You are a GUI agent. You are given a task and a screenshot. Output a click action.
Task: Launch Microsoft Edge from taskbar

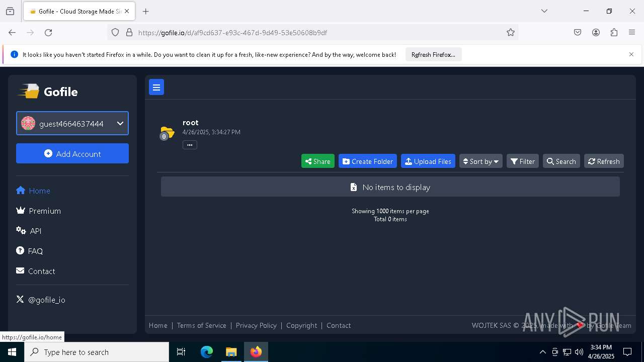pos(207,352)
